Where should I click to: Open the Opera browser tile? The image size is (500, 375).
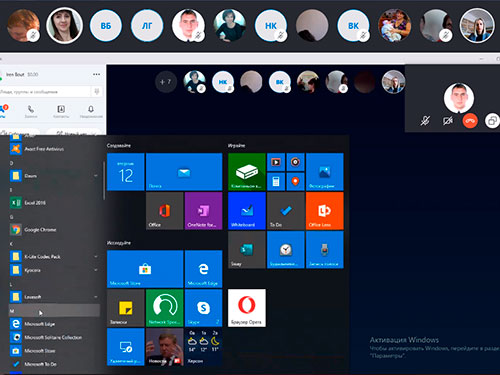point(247,308)
